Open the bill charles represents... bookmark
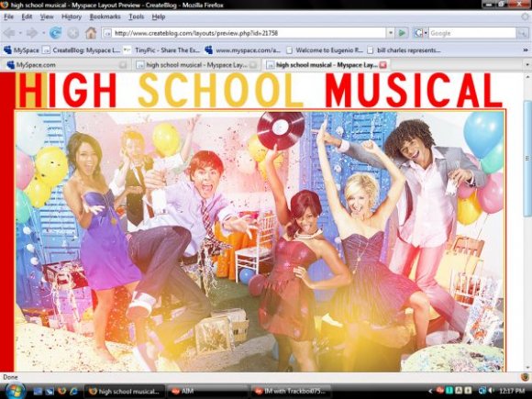The width and height of the screenshot is (532, 399). 405,50
